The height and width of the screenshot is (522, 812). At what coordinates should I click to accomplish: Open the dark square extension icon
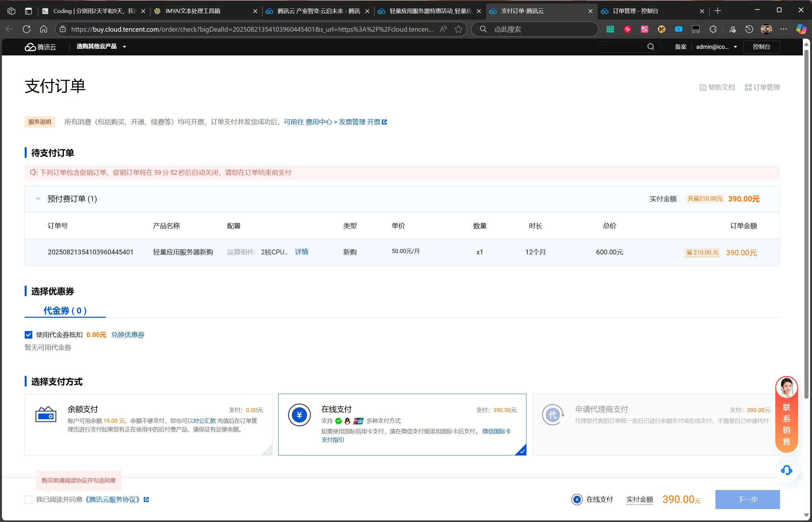click(696, 29)
